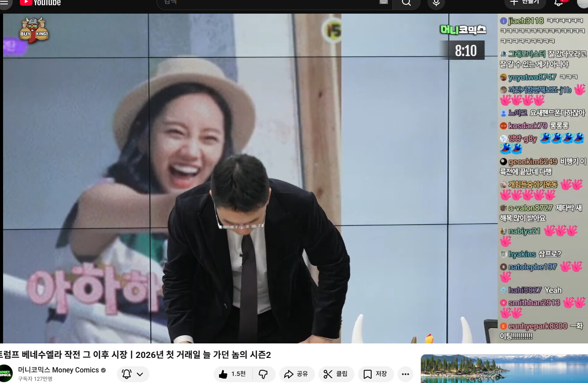The width and height of the screenshot is (588, 383).
Task: Go to YouTube home via the logo
Action: 40,3
